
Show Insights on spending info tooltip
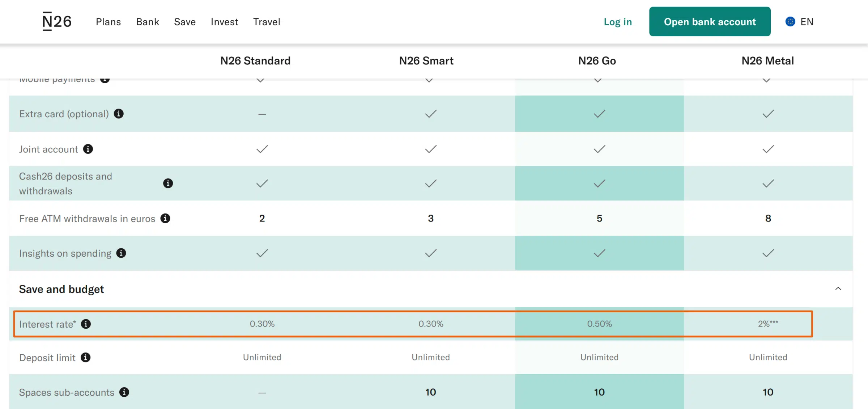[121, 253]
